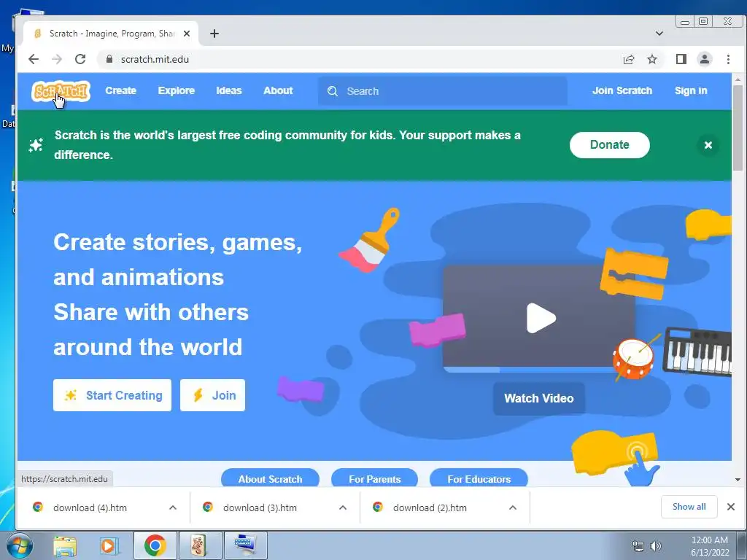
Task: Click the Start Creating button
Action: point(112,395)
